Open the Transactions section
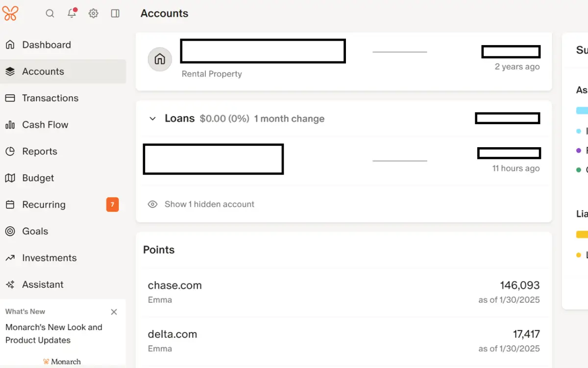Image resolution: width=588 pixels, height=368 pixels. pos(50,98)
